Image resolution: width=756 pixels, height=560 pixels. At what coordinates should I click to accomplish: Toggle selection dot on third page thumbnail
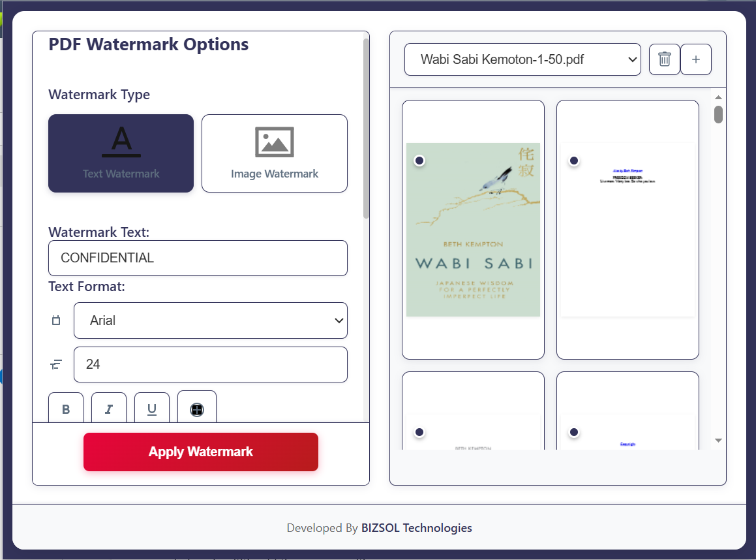tap(419, 432)
